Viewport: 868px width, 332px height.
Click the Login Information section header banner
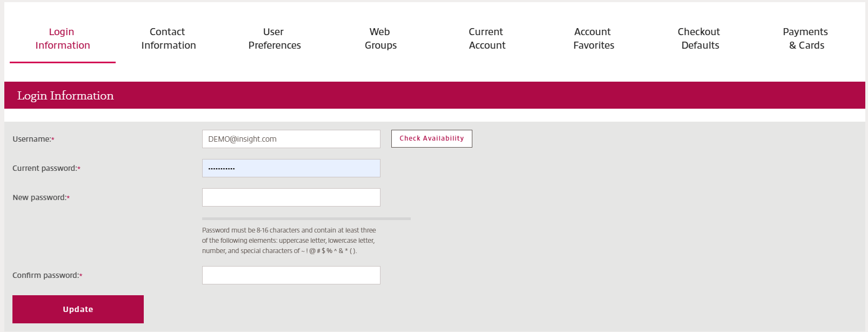tap(435, 95)
